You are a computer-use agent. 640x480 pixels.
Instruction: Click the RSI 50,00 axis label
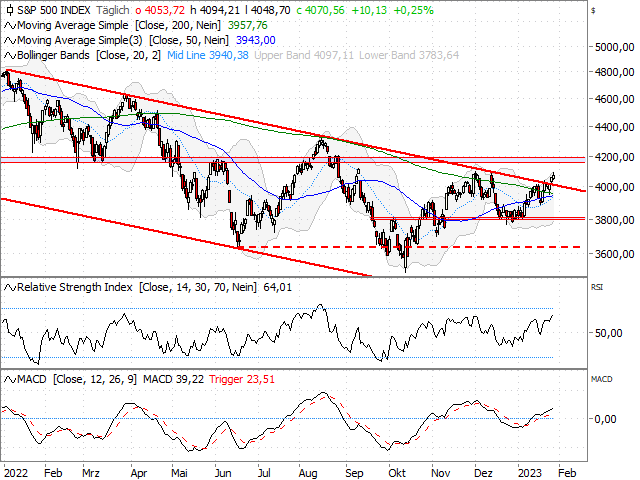click(609, 333)
